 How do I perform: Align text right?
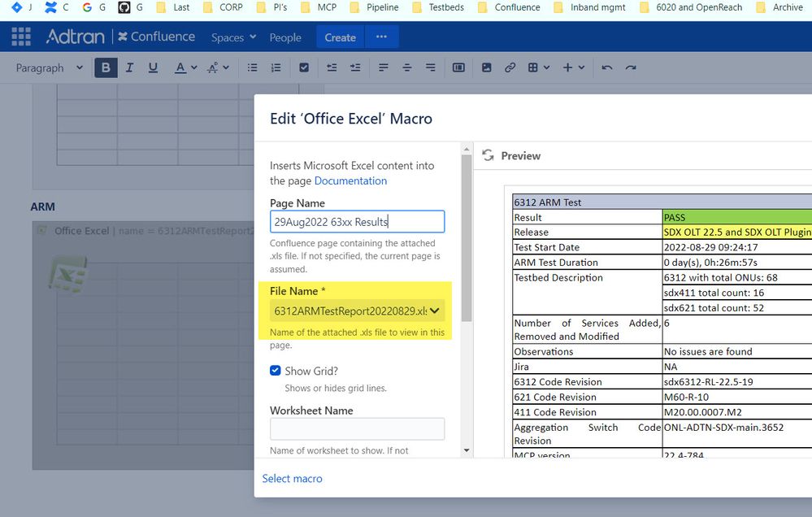[430, 67]
